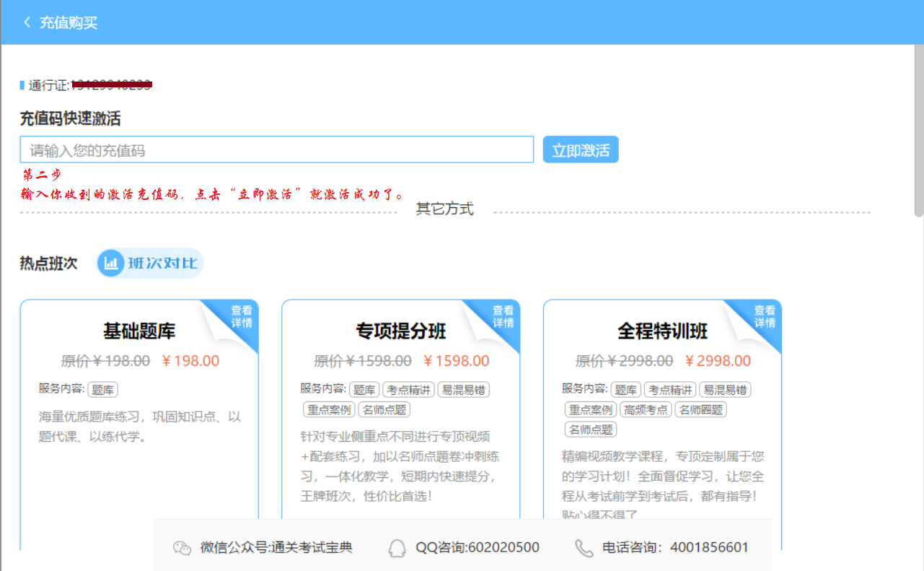Click the bar chart icon beside 班次对比
Image resolution: width=924 pixels, height=571 pixels.
111,263
